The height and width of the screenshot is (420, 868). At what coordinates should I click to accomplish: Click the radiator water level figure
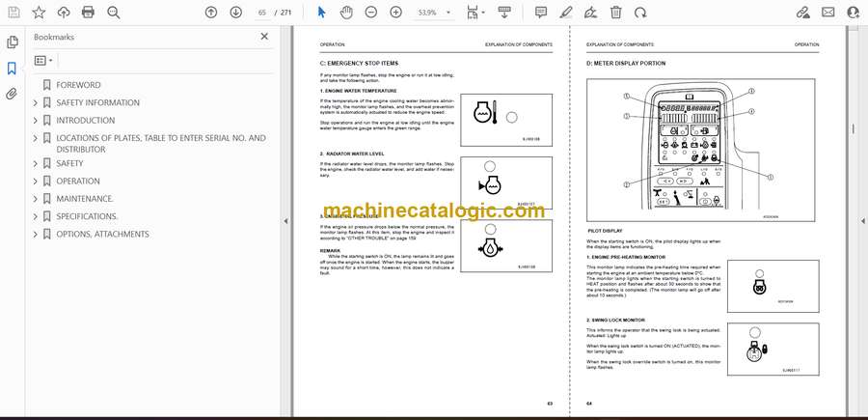(506, 182)
